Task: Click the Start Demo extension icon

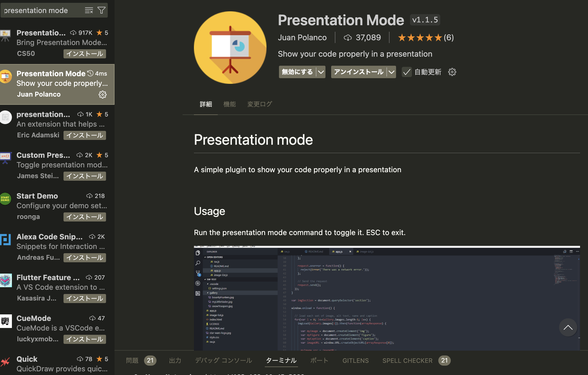Action: tap(5, 199)
